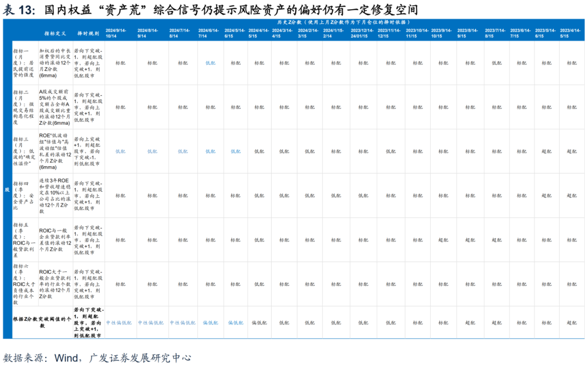The width and height of the screenshot is (588, 369).
Task: Select row label 指标二 微观交易结构恶化程度
Action: pos(24,107)
